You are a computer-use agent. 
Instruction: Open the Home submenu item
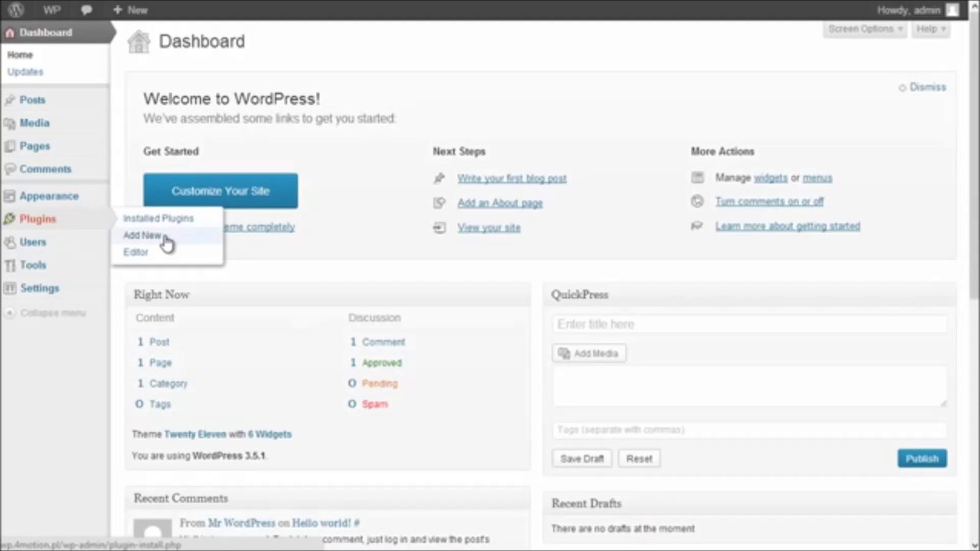tap(20, 55)
